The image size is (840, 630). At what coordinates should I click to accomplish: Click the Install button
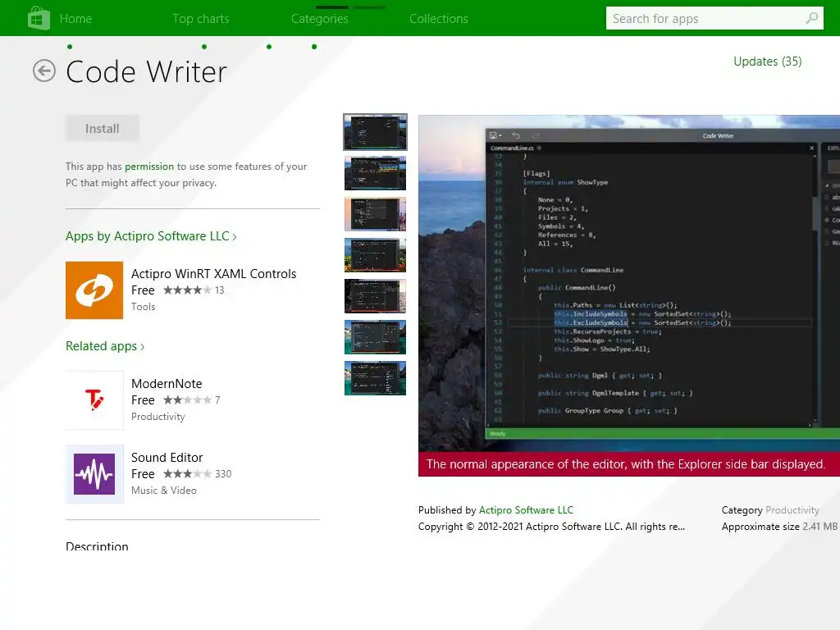(x=103, y=129)
